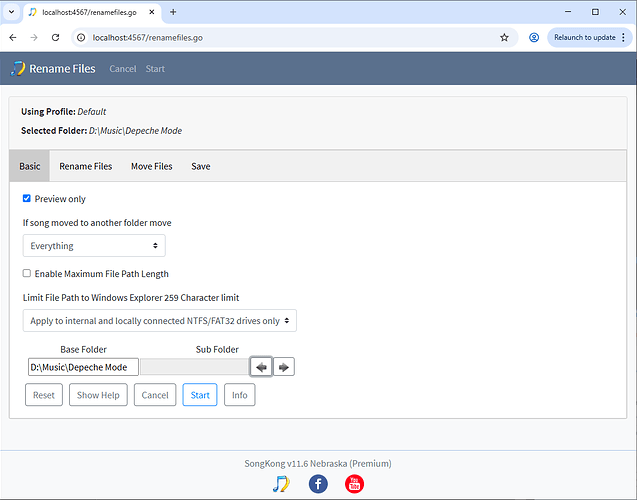Disable the Preview only checkbox
Viewport: 637px width, 500px height.
pyautogui.click(x=27, y=199)
